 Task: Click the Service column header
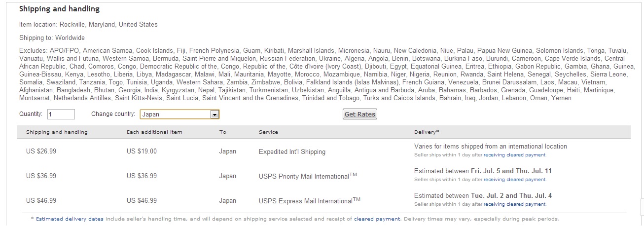pyautogui.click(x=268, y=132)
